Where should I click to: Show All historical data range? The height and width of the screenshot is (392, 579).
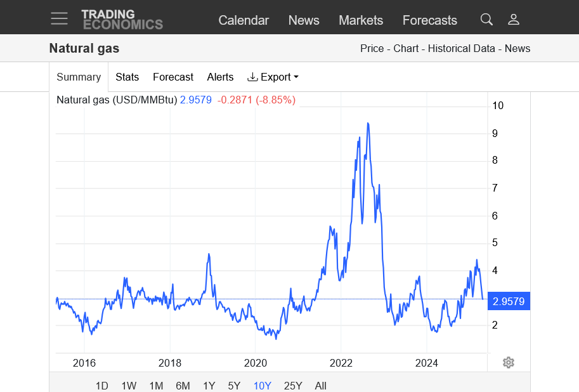[x=320, y=386]
